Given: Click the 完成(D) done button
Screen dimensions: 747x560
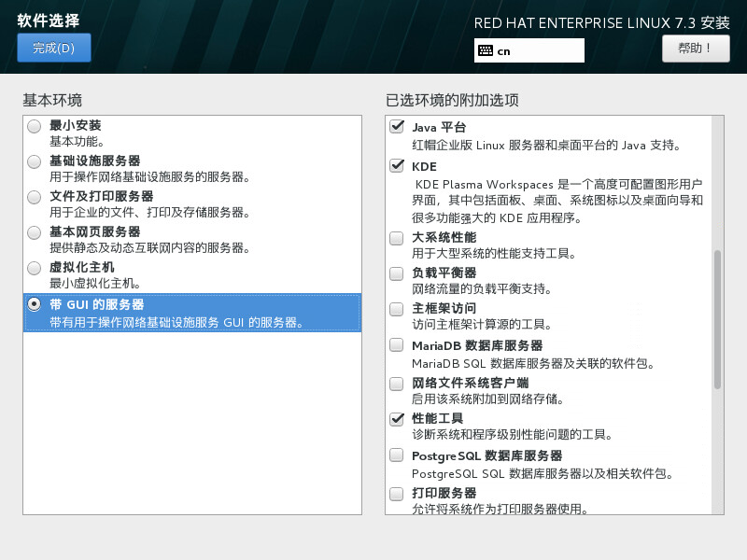Looking at the screenshot, I should pyautogui.click(x=54, y=48).
